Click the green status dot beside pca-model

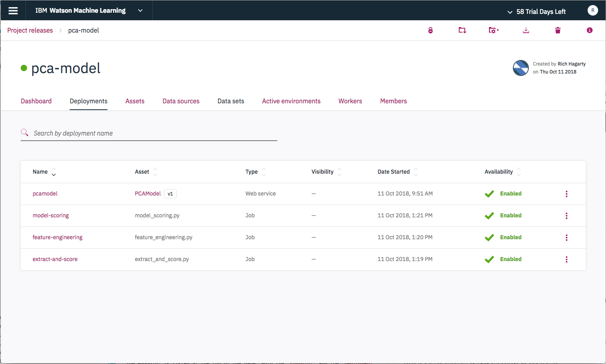(x=24, y=68)
